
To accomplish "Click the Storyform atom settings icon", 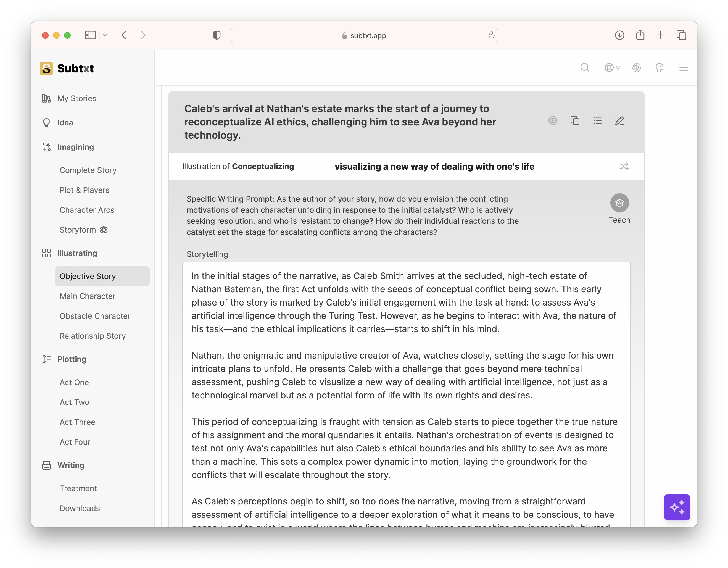I will click(x=104, y=230).
